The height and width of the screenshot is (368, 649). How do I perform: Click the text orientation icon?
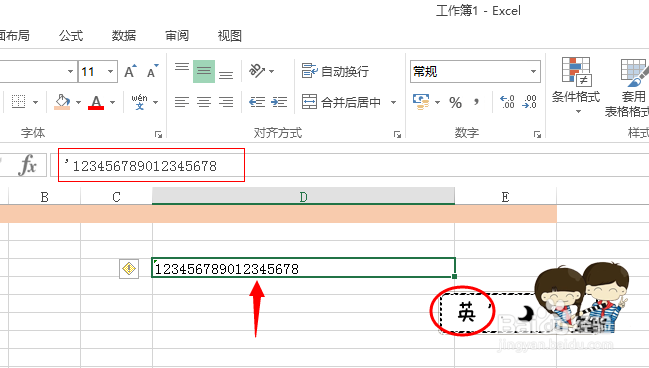(x=257, y=71)
